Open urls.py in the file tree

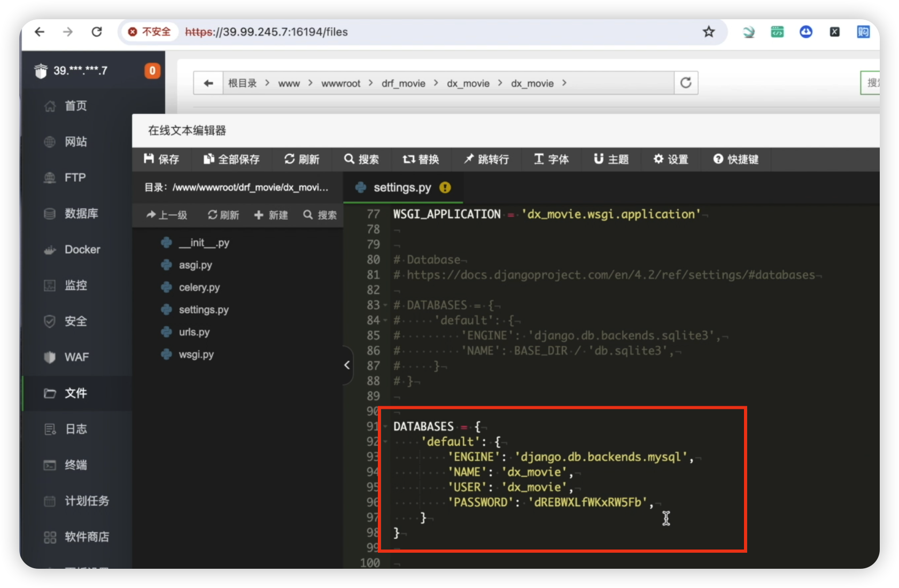[x=195, y=332]
